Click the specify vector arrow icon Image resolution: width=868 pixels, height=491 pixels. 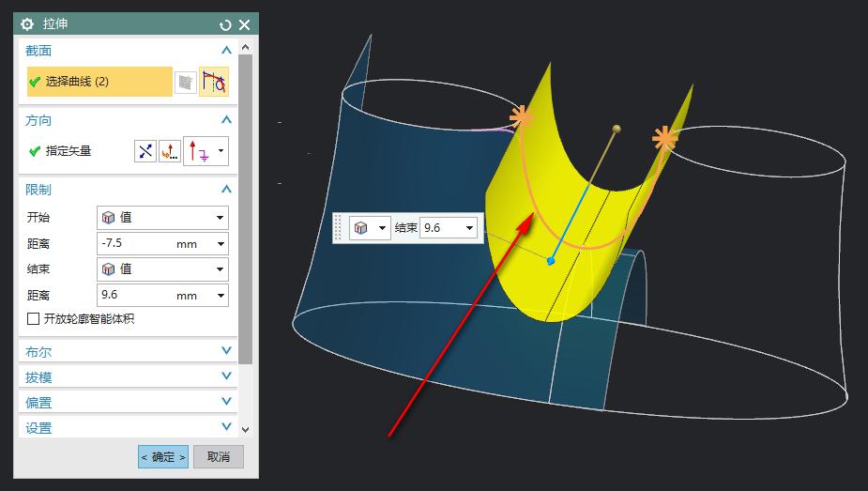pos(199,150)
